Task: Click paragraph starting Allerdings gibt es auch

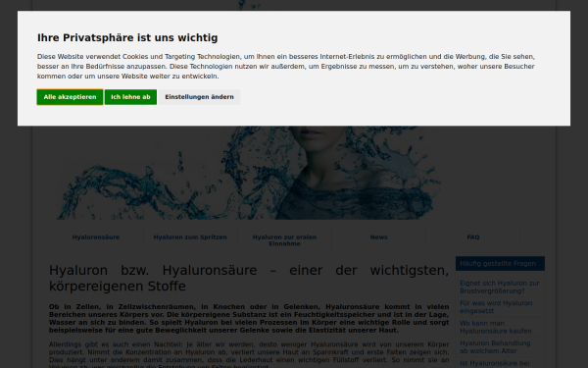Action: pos(249,354)
